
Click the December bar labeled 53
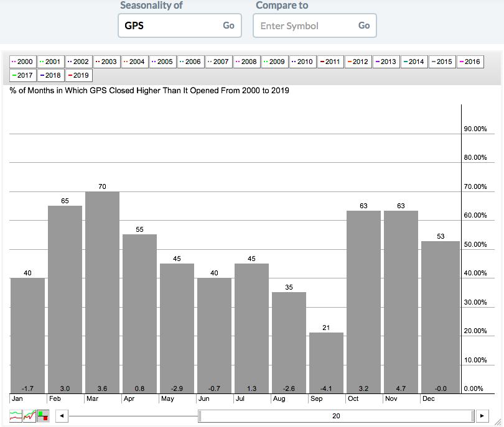[x=441, y=317]
